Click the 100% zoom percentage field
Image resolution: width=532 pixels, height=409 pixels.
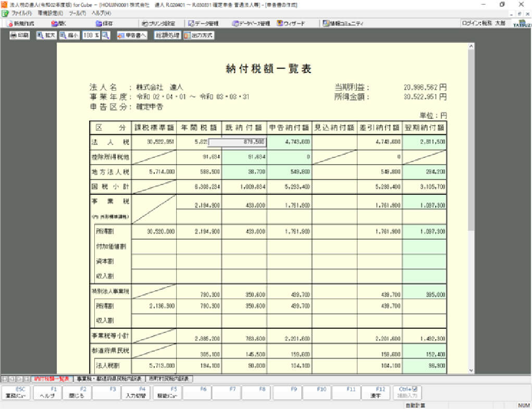click(x=90, y=35)
